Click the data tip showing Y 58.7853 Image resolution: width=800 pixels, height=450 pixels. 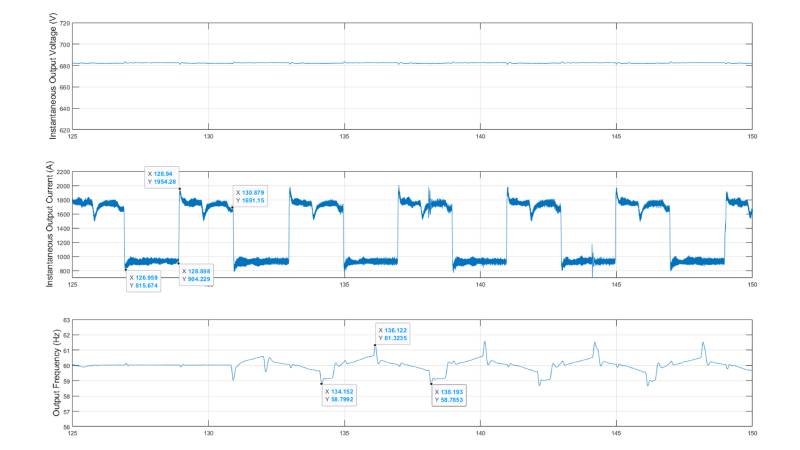coord(451,395)
